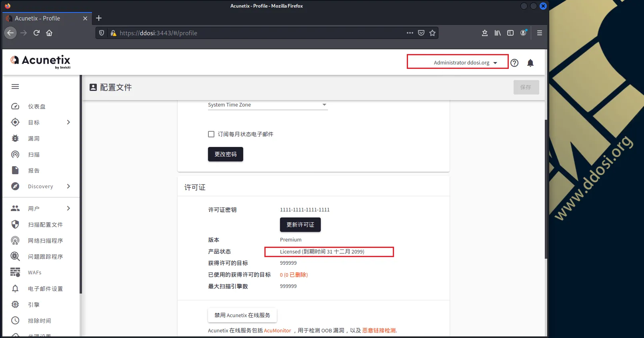Click the WAFs firewall icon
Viewport: 644px width, 338px height.
[x=15, y=272]
